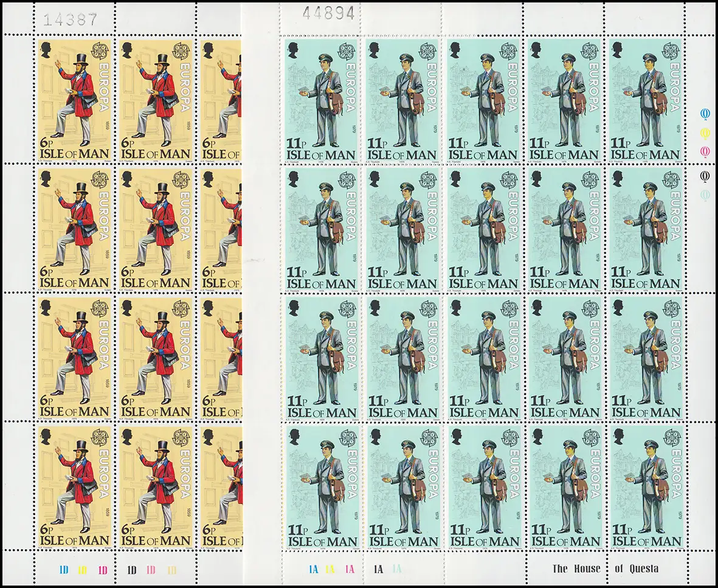
Task: Click "The House of Questa" imprint
Action: 604,569
